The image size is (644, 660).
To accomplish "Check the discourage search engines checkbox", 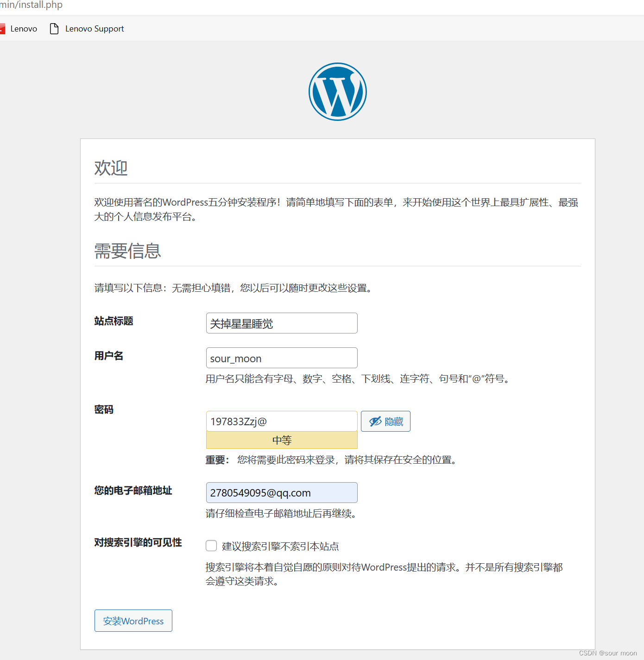I will tap(211, 546).
